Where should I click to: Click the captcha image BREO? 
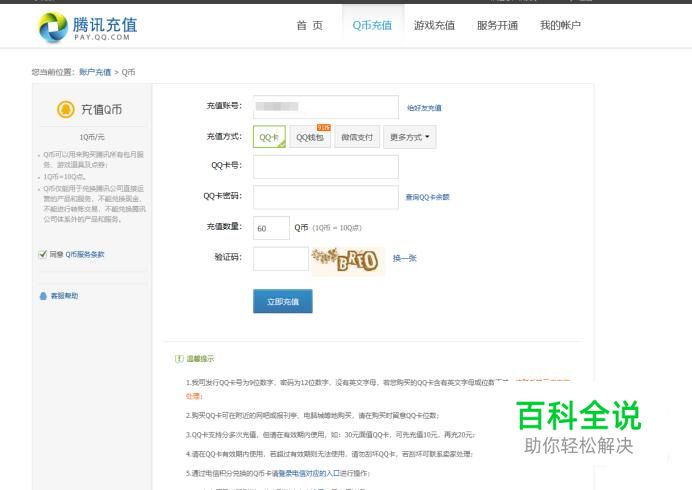(347, 260)
